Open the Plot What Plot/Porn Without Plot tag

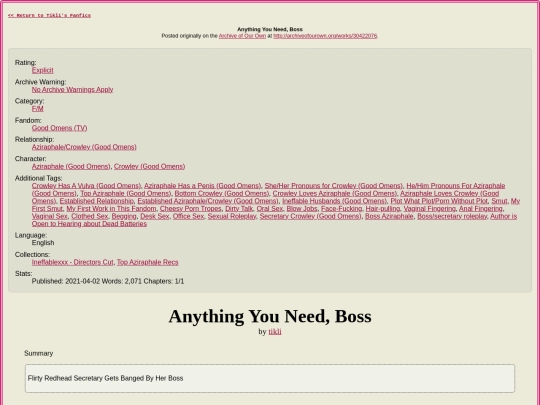[x=439, y=201]
